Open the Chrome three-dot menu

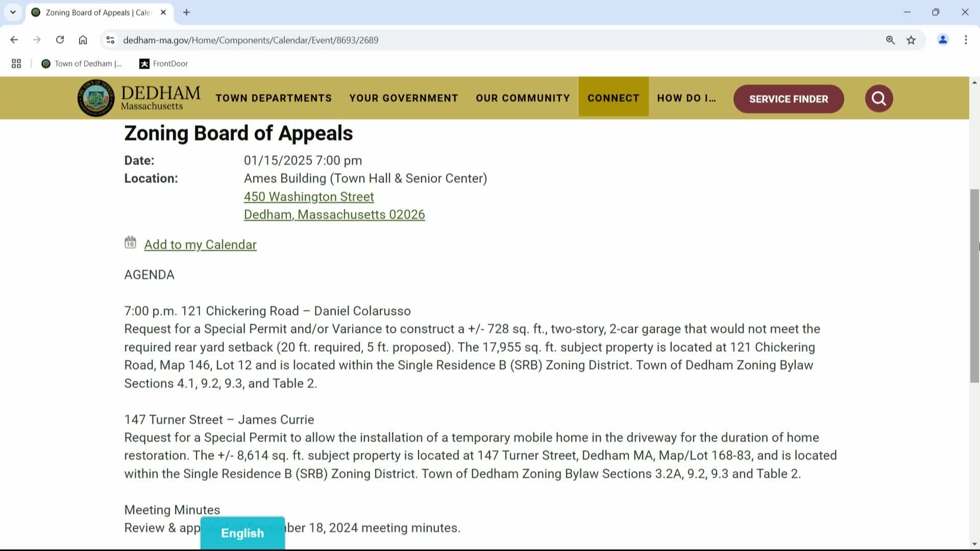(x=966, y=40)
